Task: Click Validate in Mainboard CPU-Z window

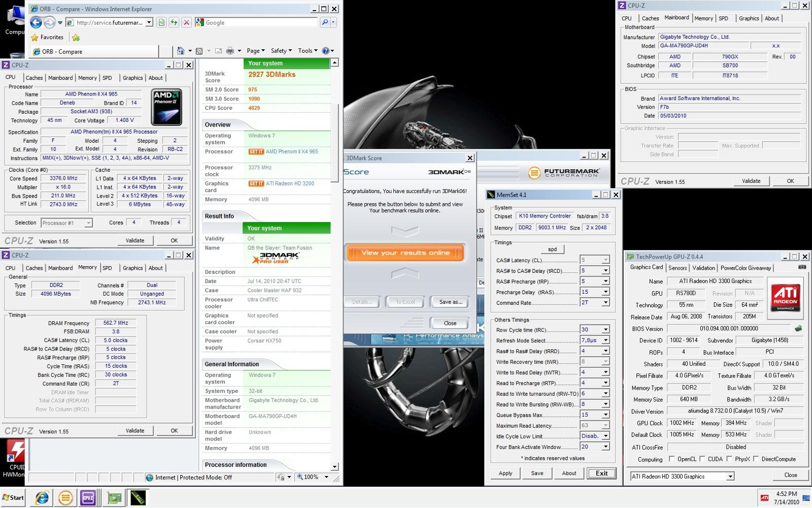Action: tap(751, 181)
